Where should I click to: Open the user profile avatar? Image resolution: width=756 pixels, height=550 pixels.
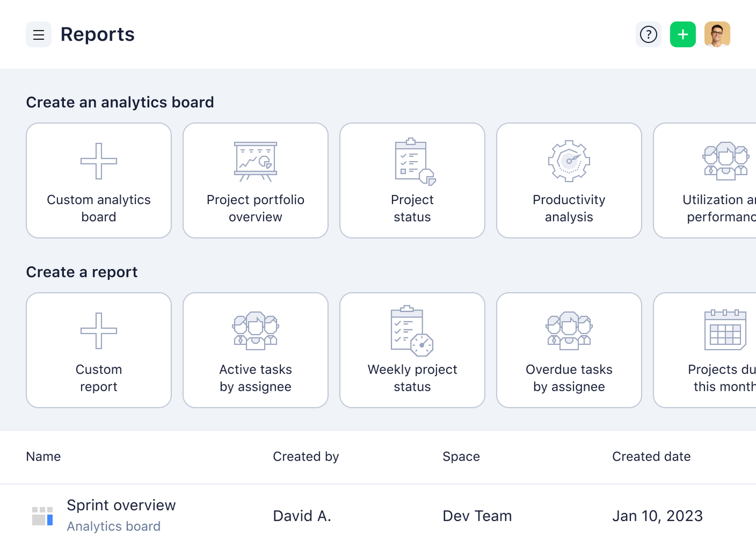pos(717,34)
